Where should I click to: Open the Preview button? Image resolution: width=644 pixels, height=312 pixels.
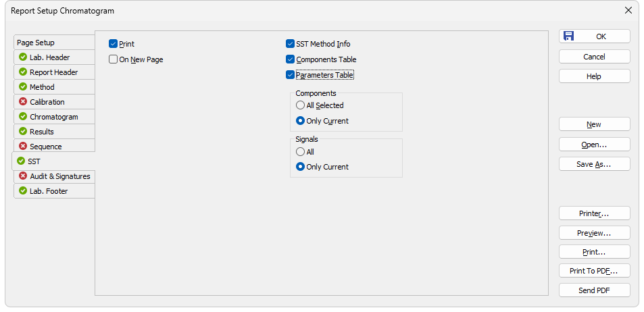(594, 233)
